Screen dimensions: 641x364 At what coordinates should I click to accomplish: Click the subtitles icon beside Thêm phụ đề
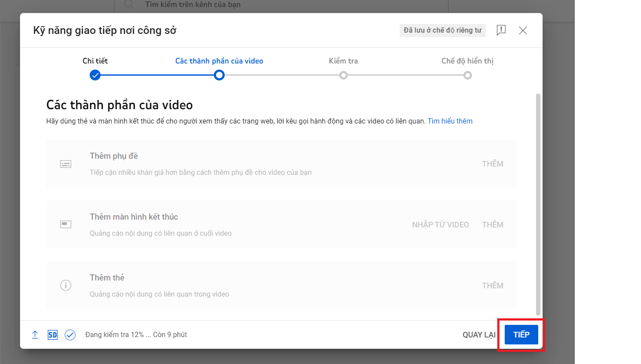[x=66, y=164]
